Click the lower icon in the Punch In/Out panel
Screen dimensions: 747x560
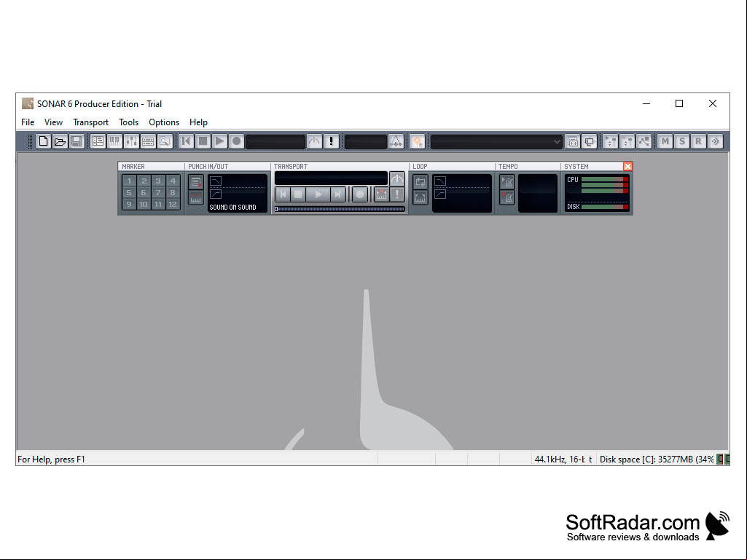point(196,197)
